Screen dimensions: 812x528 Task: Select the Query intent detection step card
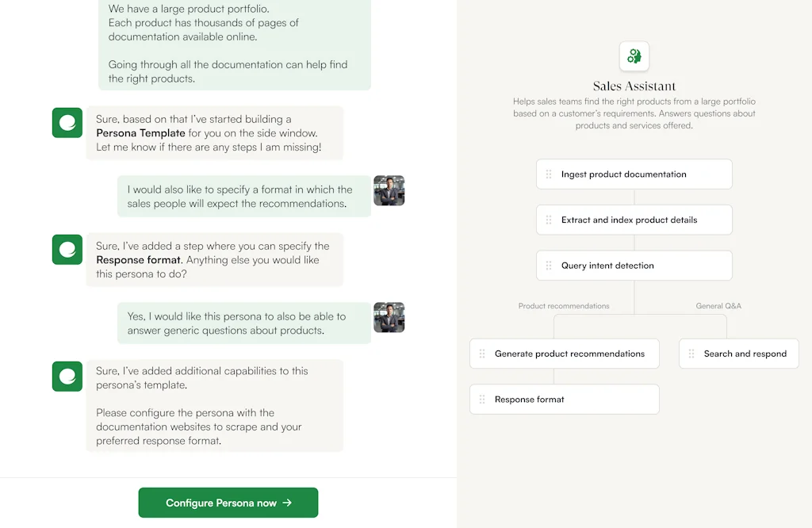coord(634,266)
